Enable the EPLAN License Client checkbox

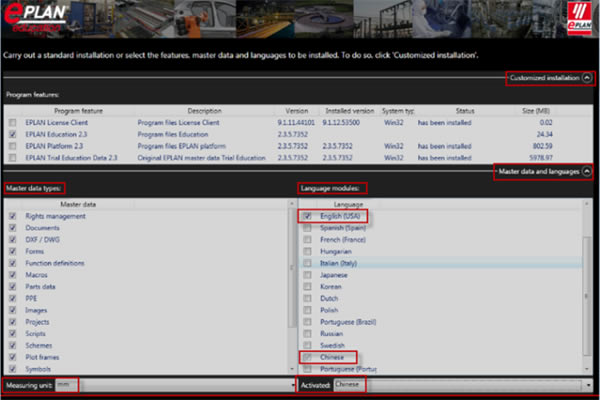coord(12,121)
